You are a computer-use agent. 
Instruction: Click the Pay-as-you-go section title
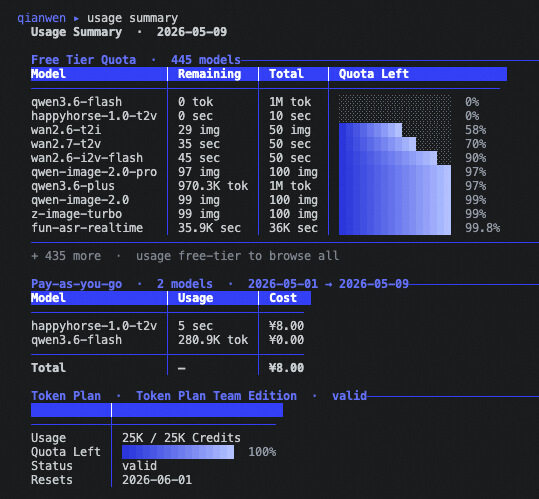(76, 284)
